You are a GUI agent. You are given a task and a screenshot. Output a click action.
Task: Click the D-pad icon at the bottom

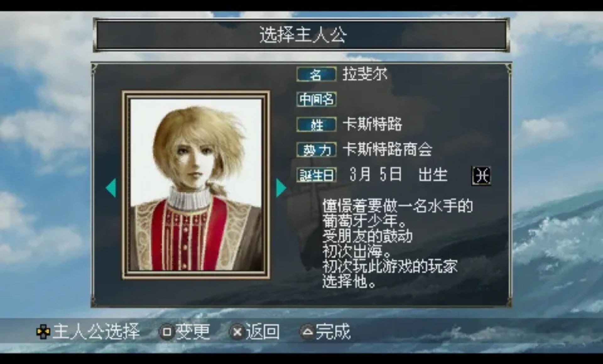(x=43, y=332)
